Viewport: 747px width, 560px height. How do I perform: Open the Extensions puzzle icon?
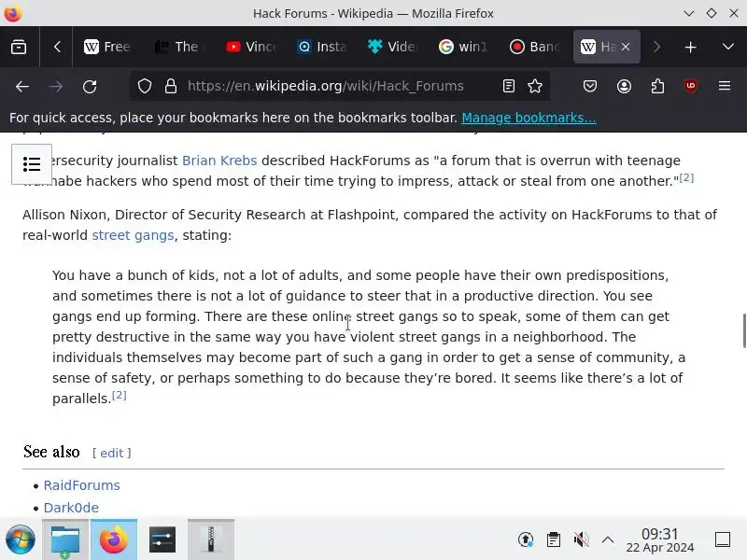click(657, 86)
